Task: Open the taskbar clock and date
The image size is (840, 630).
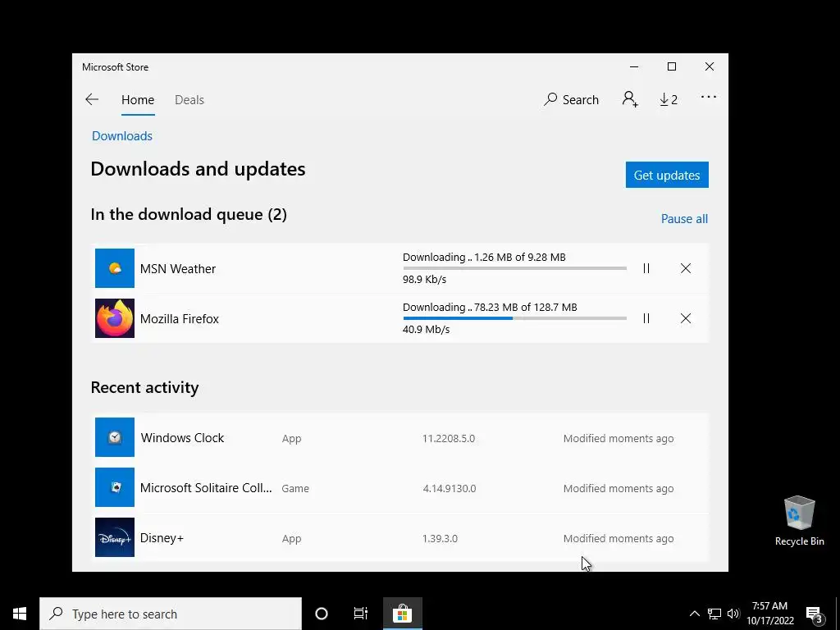Action: click(x=769, y=614)
